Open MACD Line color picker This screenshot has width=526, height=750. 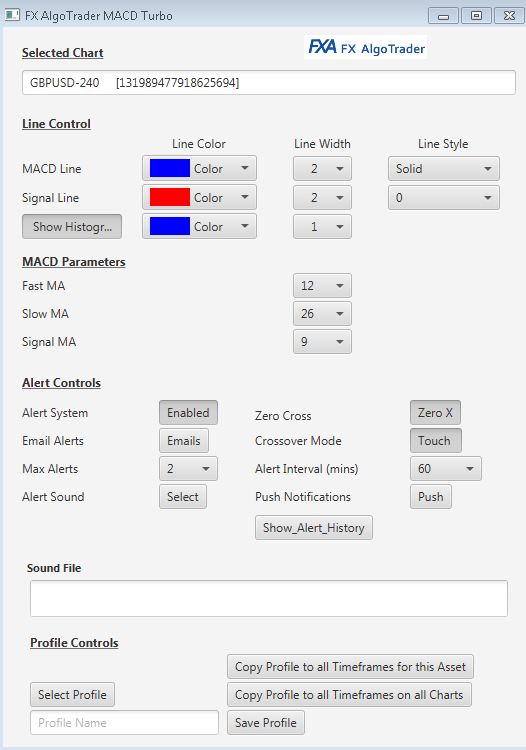199,168
